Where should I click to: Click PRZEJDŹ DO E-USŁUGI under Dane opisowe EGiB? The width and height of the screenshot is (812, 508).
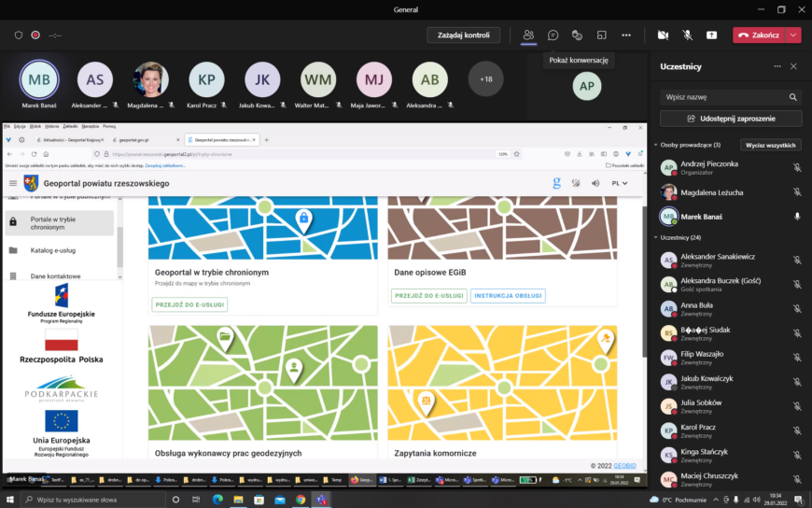pyautogui.click(x=429, y=295)
